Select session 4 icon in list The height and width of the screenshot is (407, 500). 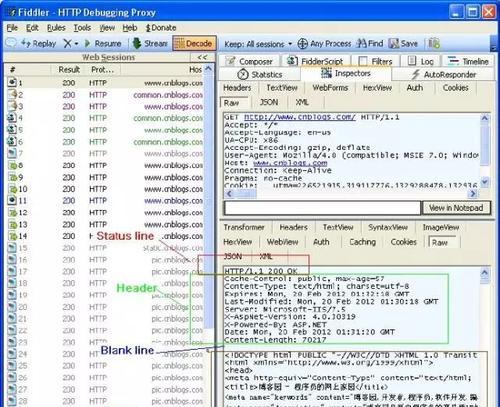tap(12, 118)
